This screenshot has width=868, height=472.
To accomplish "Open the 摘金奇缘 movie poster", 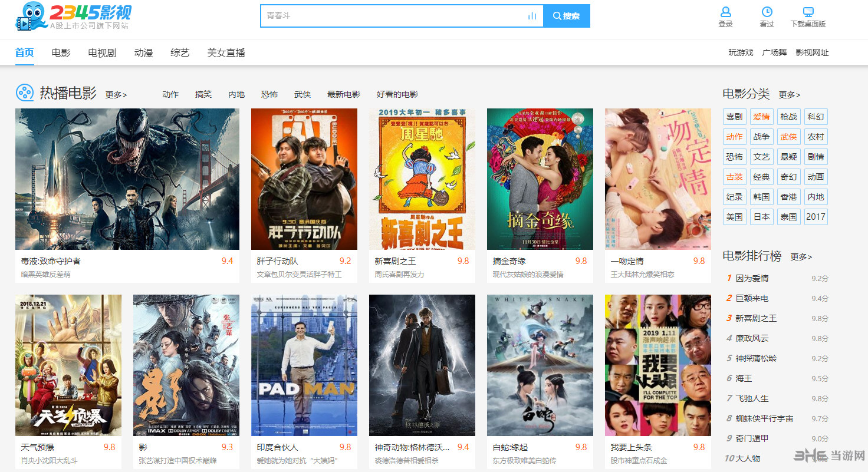I will [540, 179].
